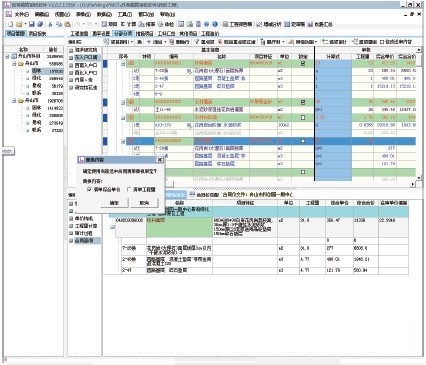Open the 工具 menu
The image size is (426, 365).
tap(125, 15)
